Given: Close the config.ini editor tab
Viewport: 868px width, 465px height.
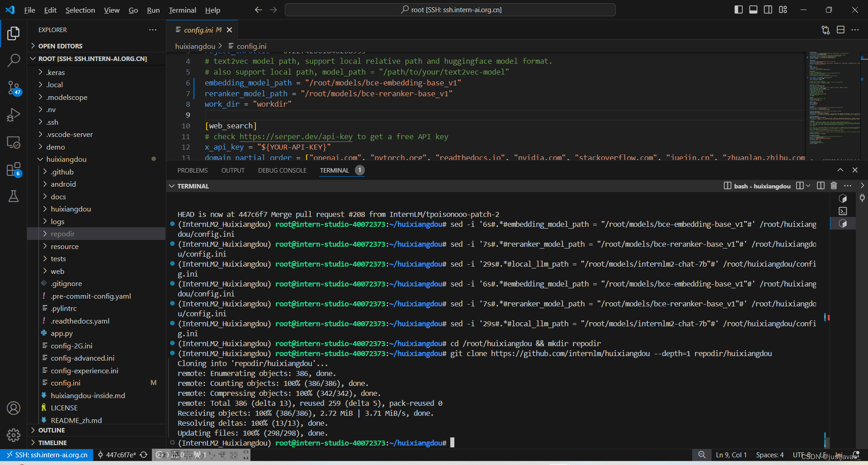Looking at the screenshot, I should (x=229, y=30).
